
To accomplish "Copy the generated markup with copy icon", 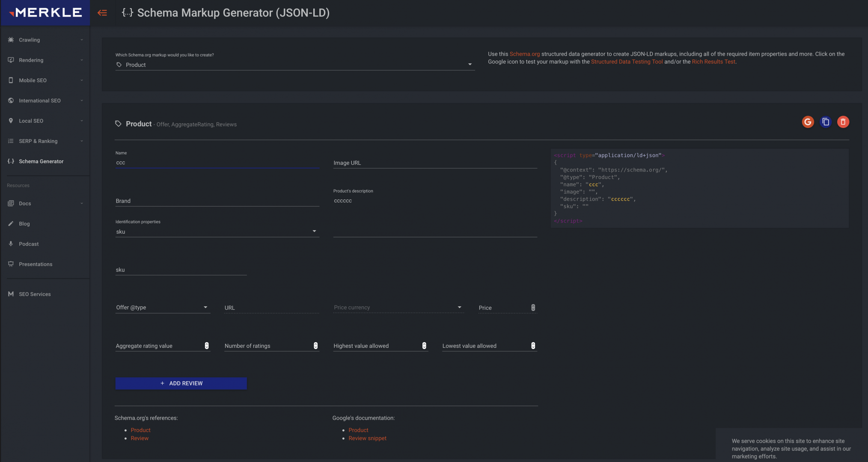I will tap(826, 122).
